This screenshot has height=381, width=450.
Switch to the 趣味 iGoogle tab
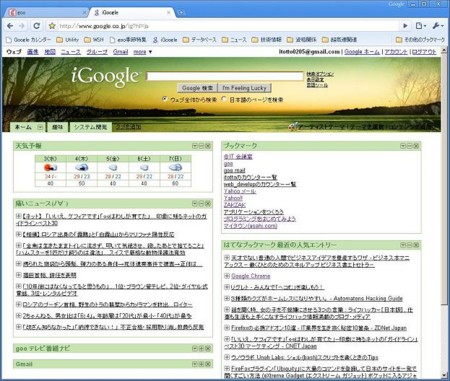pyautogui.click(x=58, y=127)
